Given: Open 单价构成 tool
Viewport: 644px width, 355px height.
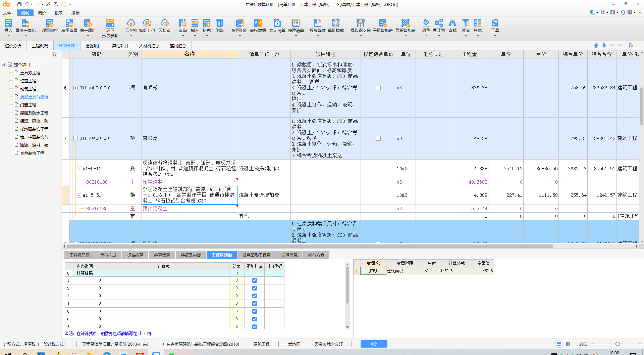Looking at the screenshot, I should point(335,26).
